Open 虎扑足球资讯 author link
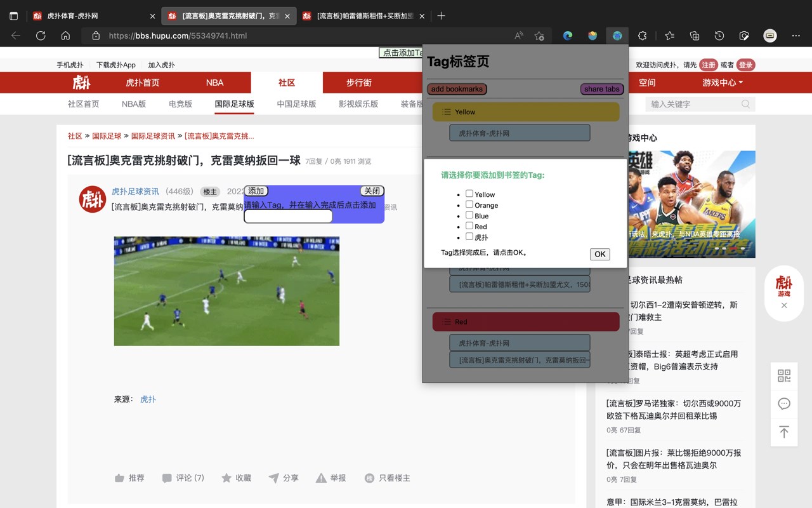 135,191
